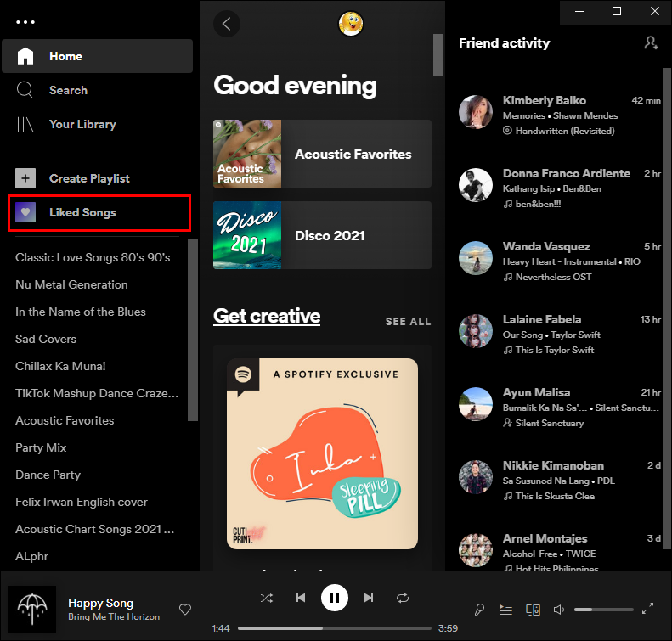Image resolution: width=672 pixels, height=641 pixels.
Task: Open This Is Skusta Clee playlist link
Action: (x=555, y=497)
